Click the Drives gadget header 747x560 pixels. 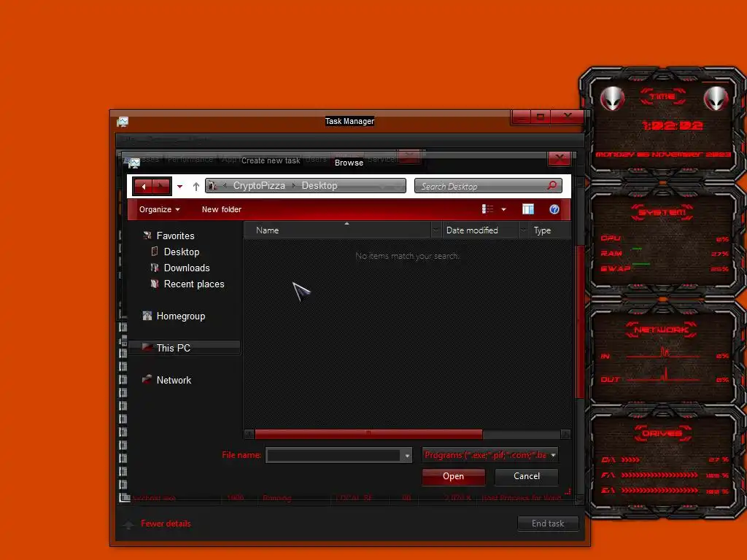tap(662, 433)
